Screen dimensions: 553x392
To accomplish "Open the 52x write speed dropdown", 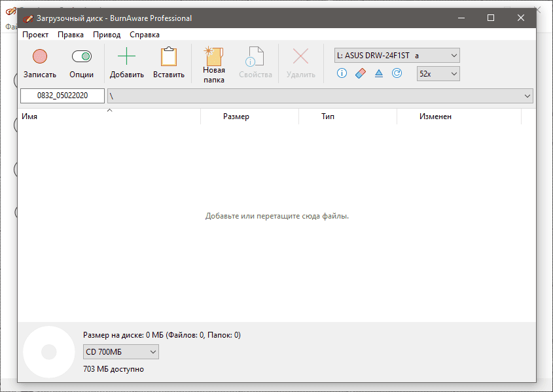I will 438,74.
